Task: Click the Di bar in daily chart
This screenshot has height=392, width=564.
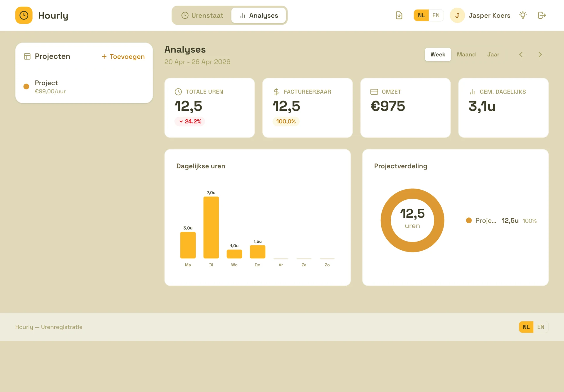Action: click(x=211, y=227)
